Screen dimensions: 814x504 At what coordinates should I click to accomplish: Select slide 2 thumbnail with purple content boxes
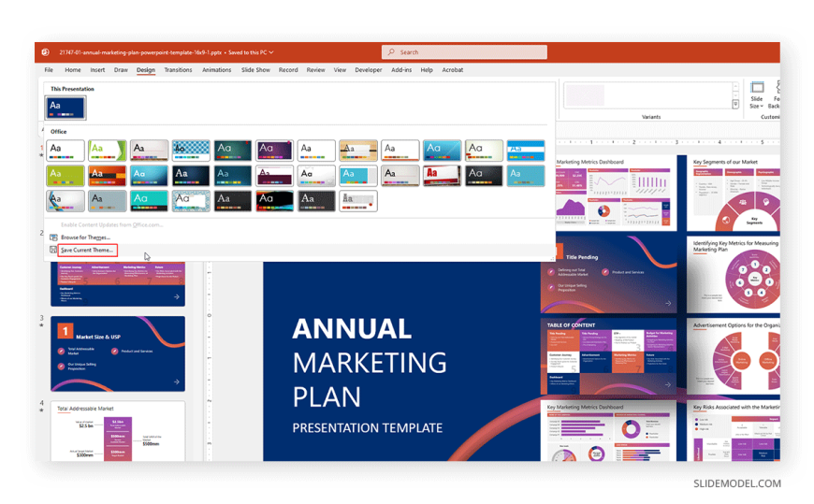(118, 284)
